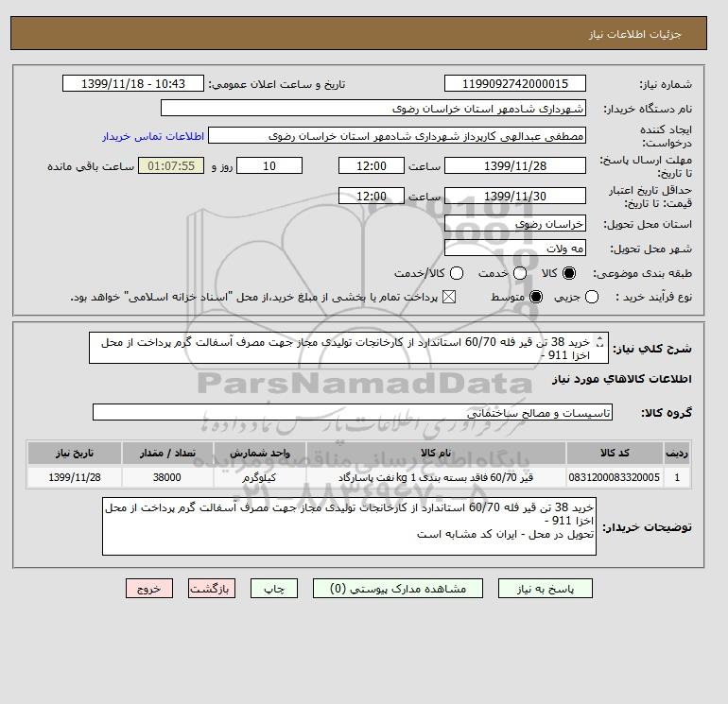The image size is (728, 704).
Task: Click the خروج exit button
Action: point(149,589)
